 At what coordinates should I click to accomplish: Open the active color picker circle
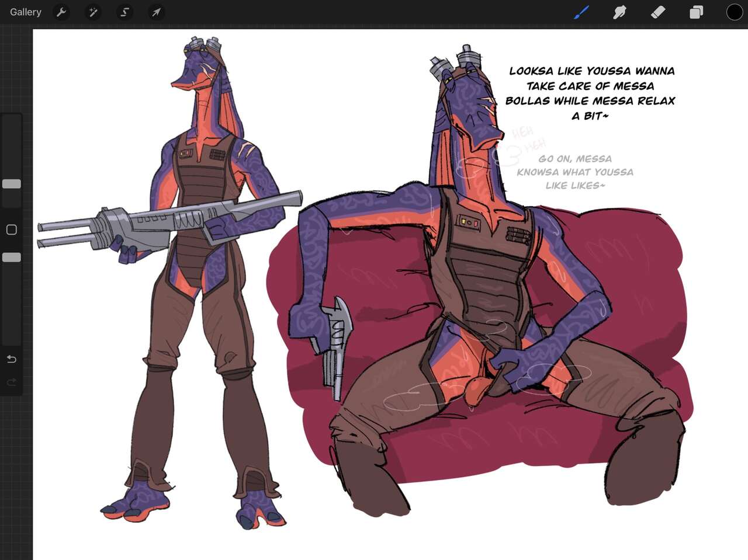click(x=734, y=12)
